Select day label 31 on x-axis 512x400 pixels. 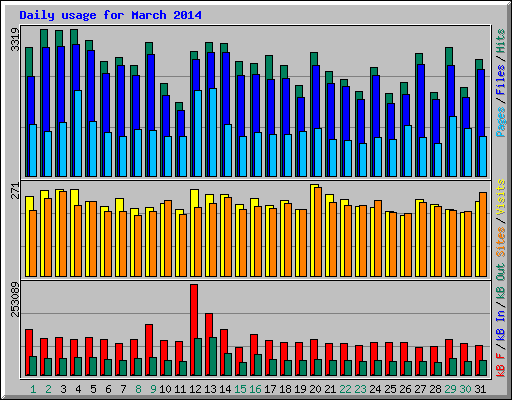pos(480,389)
